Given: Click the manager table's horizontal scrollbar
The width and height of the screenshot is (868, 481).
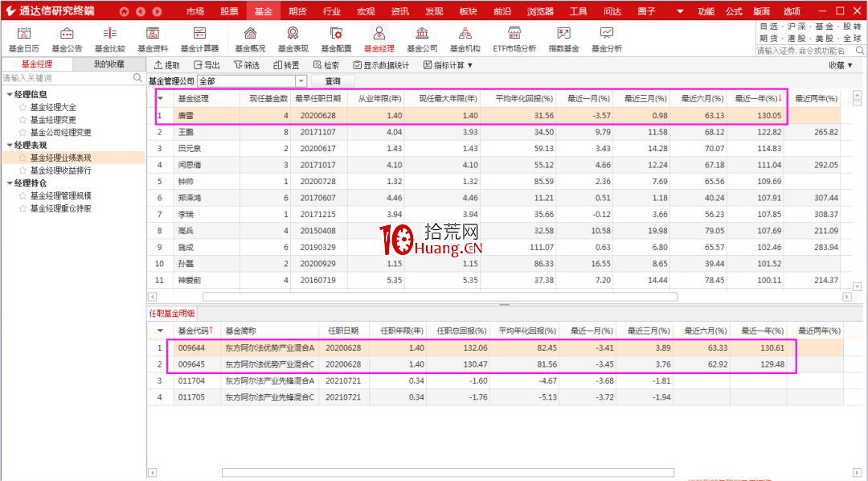Looking at the screenshot, I should point(440,297).
